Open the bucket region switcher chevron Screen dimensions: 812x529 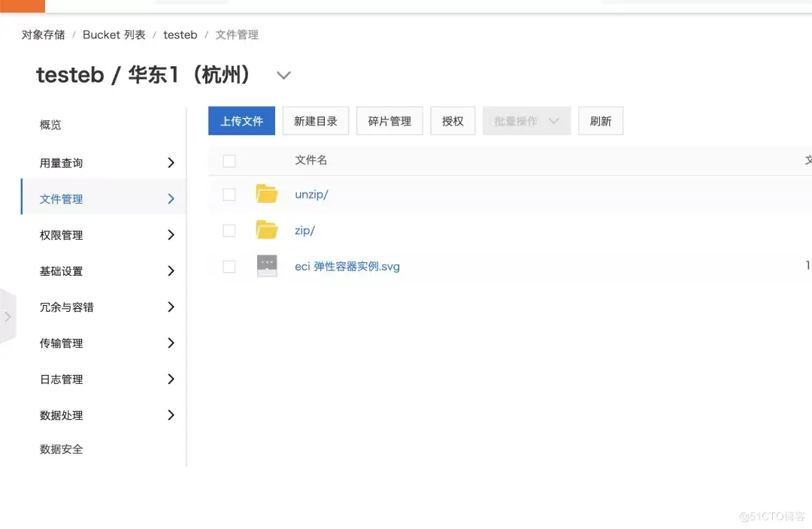283,75
